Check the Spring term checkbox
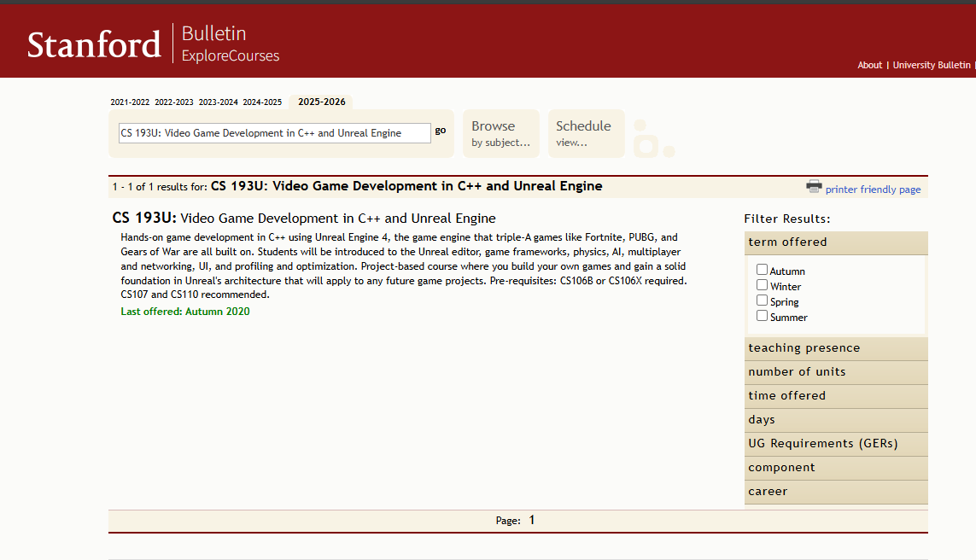 [x=762, y=300]
